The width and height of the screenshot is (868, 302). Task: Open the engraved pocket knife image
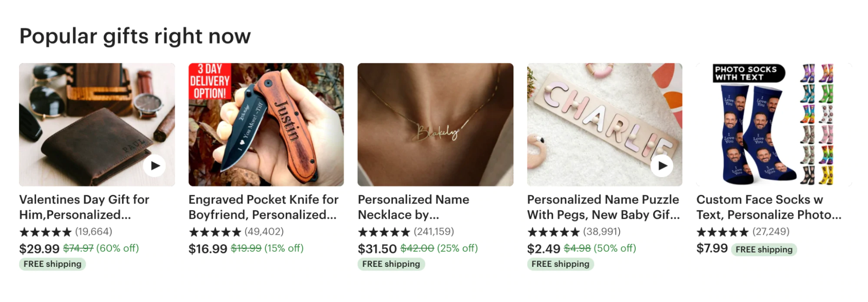pyautogui.click(x=266, y=125)
